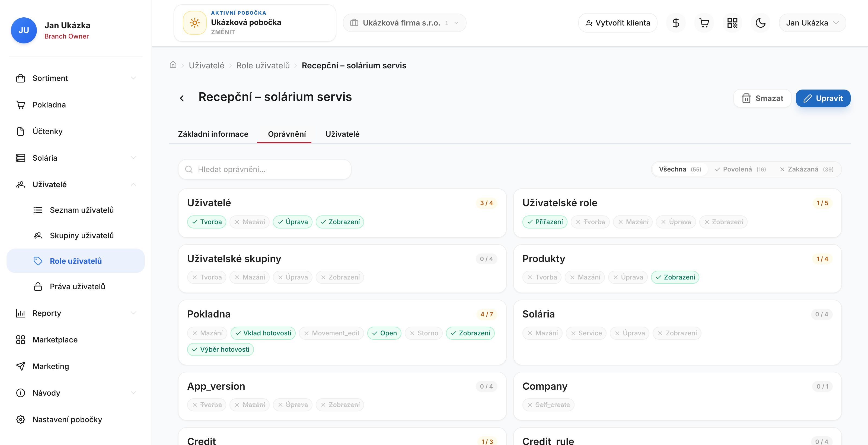This screenshot has width=868, height=445.
Task: Open Nastavení pobočky in the sidebar
Action: (x=75, y=420)
